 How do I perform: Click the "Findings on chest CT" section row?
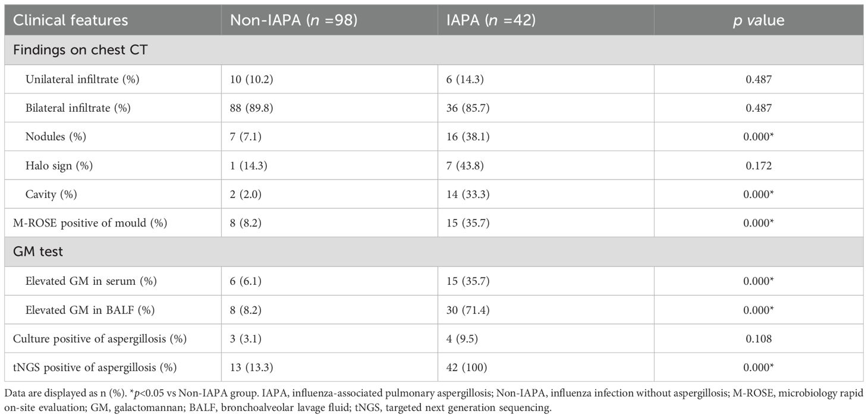pyautogui.click(x=80, y=50)
